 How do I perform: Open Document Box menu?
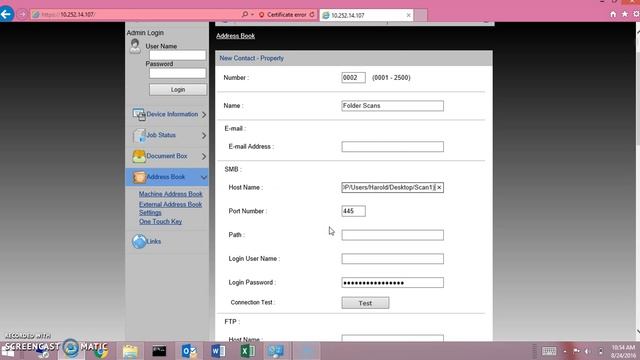167,156
